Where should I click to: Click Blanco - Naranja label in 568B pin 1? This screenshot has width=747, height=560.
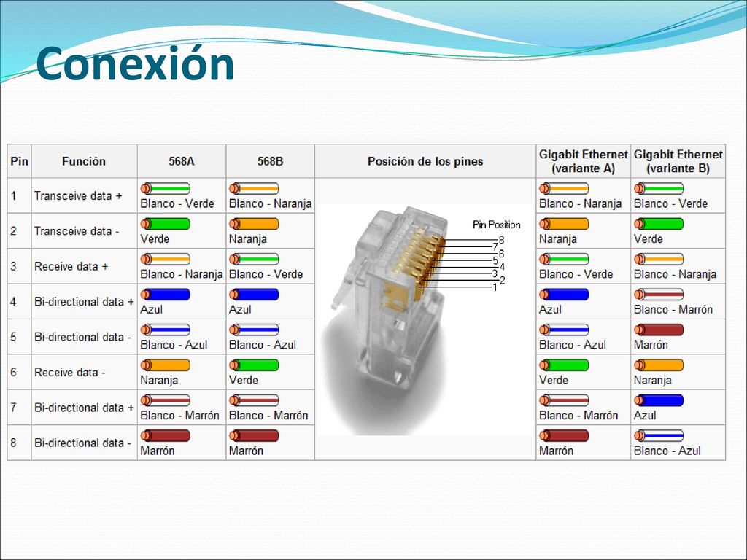(270, 204)
